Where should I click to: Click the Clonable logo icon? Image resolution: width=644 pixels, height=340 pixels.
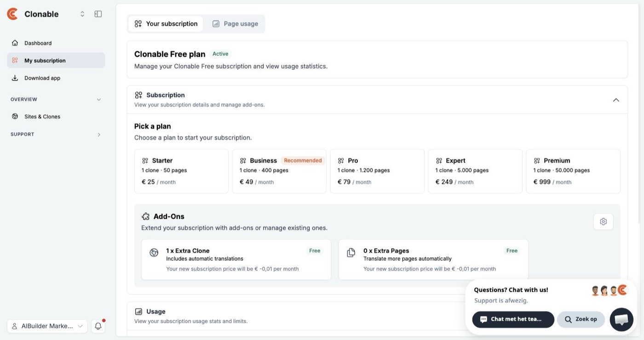(x=12, y=14)
